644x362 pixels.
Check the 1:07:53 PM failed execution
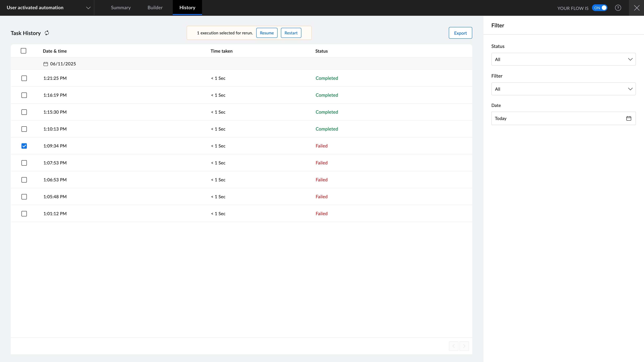[x=24, y=163]
